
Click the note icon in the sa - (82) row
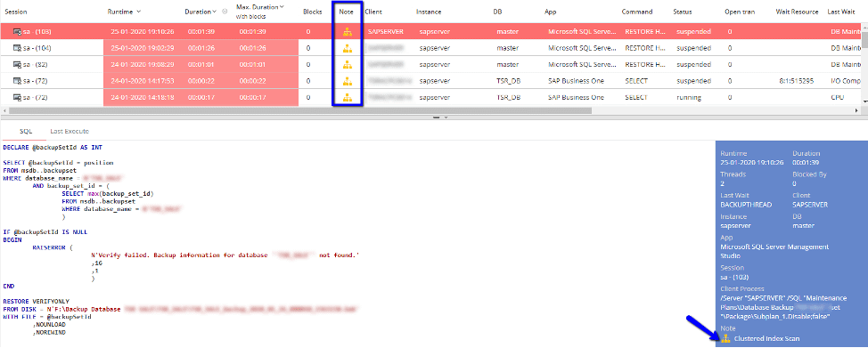click(347, 65)
